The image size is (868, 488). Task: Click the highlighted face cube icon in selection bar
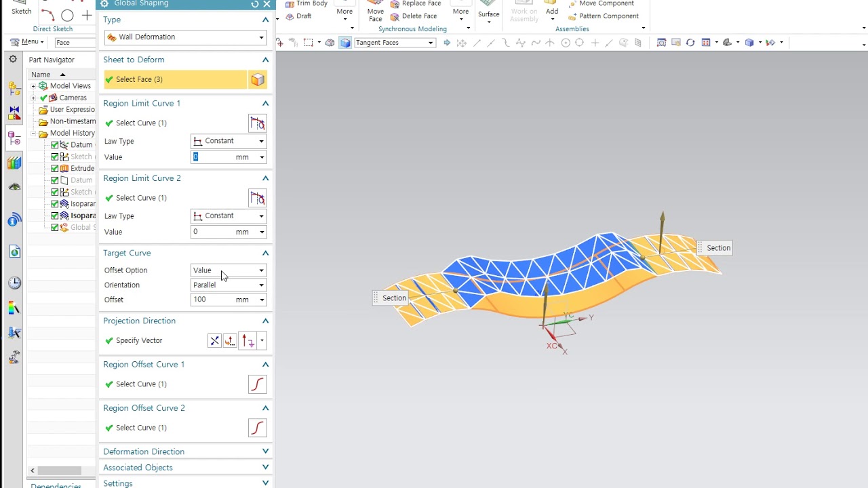tap(345, 43)
